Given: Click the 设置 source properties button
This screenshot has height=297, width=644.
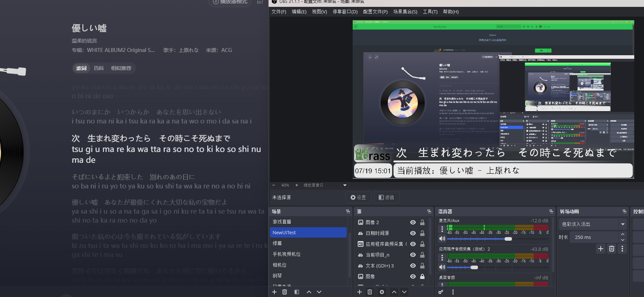Looking at the screenshot, I should tap(358, 197).
